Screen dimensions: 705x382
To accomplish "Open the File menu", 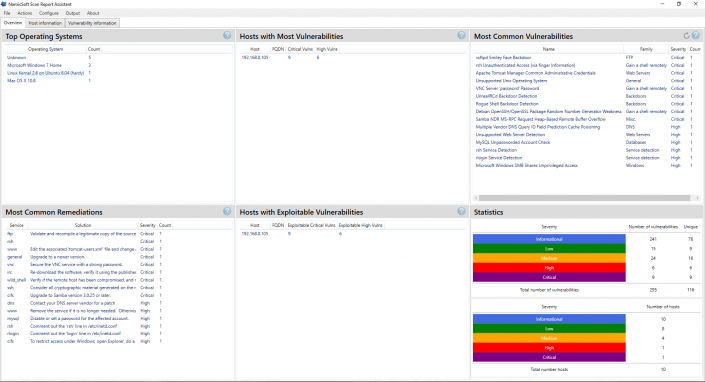I will (7, 13).
